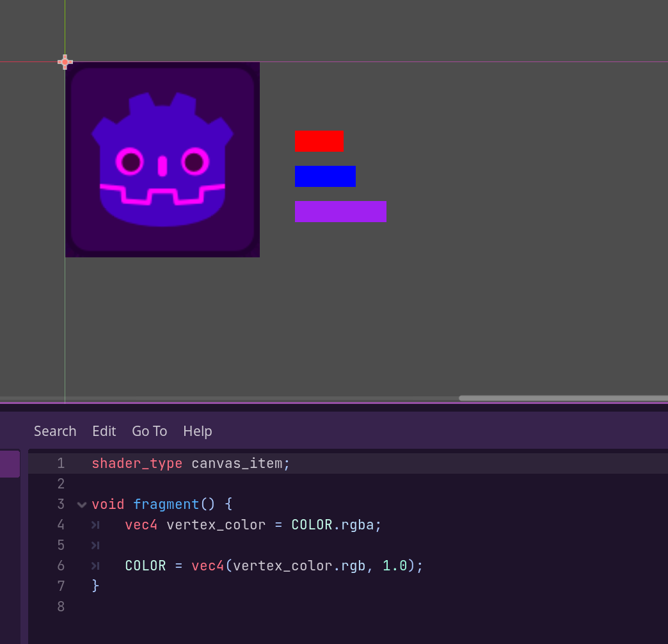Screen dimensions: 668x644
Task: Select the blue rectangle in the viewport
Action: click(x=325, y=176)
